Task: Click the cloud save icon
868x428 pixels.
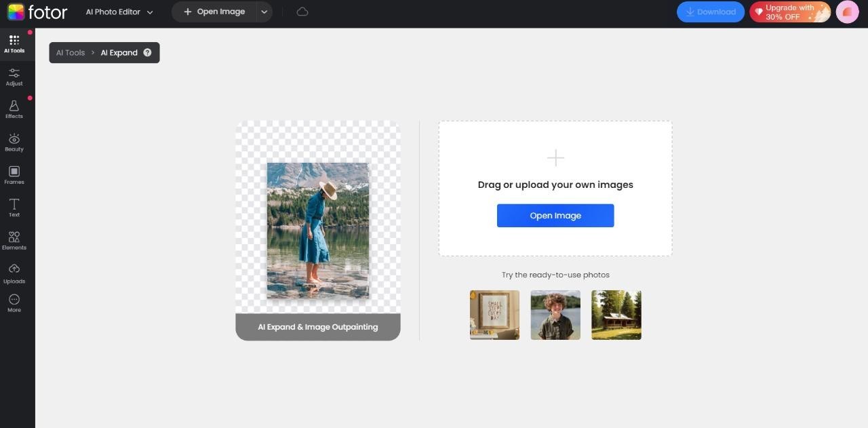Action: coord(302,11)
